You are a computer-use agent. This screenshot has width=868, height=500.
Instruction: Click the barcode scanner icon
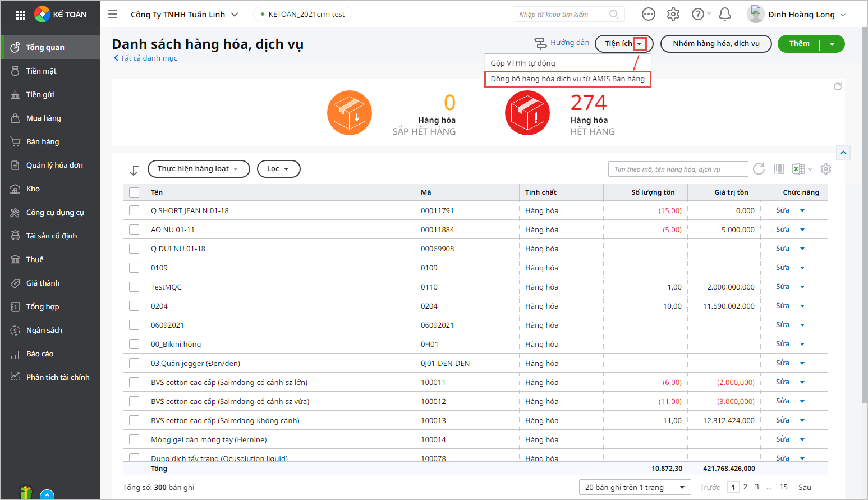click(x=779, y=169)
